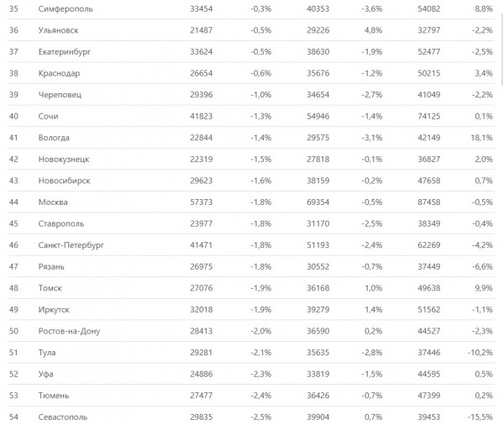Click the Симферополь row city name
Image resolution: width=504 pixels, height=425 pixels.
click(x=66, y=9)
